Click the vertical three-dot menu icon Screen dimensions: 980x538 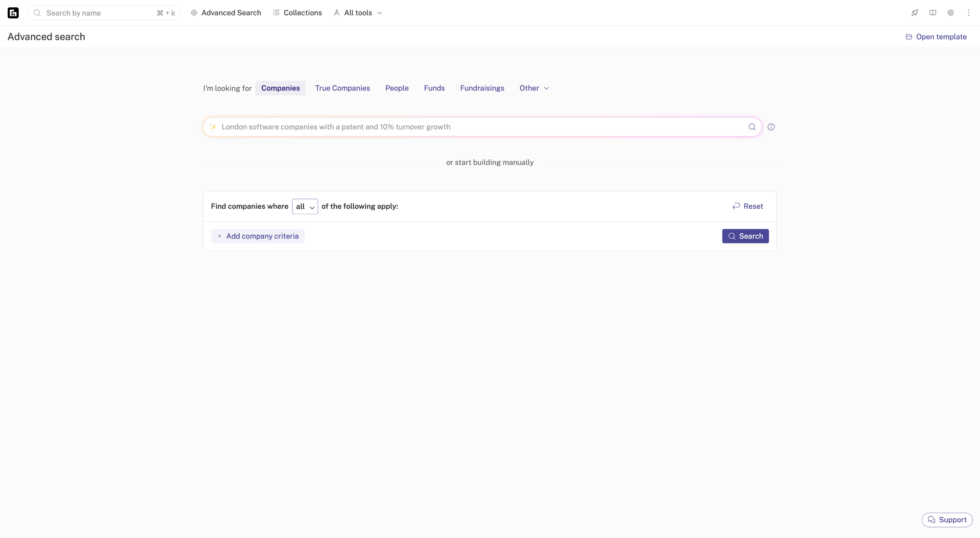[x=969, y=13]
